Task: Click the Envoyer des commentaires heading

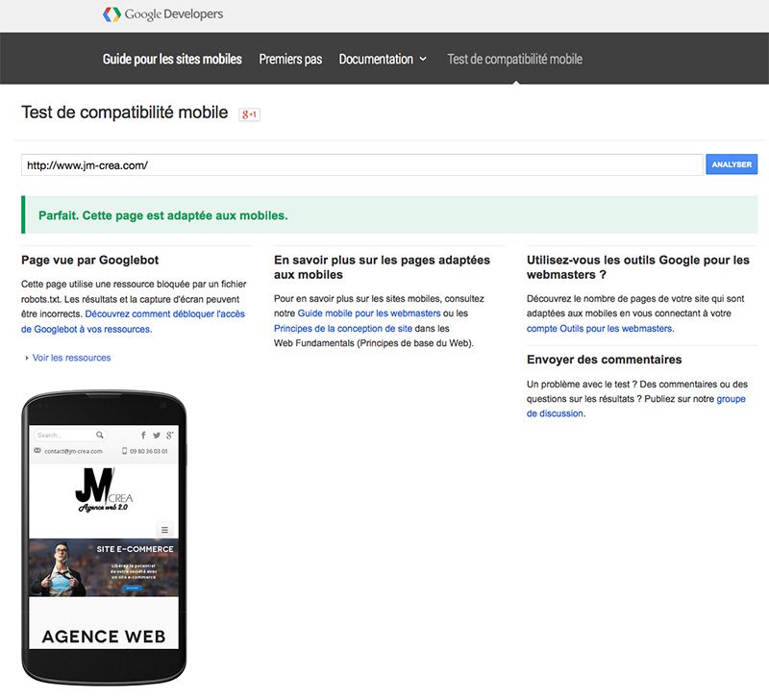Action: point(605,360)
